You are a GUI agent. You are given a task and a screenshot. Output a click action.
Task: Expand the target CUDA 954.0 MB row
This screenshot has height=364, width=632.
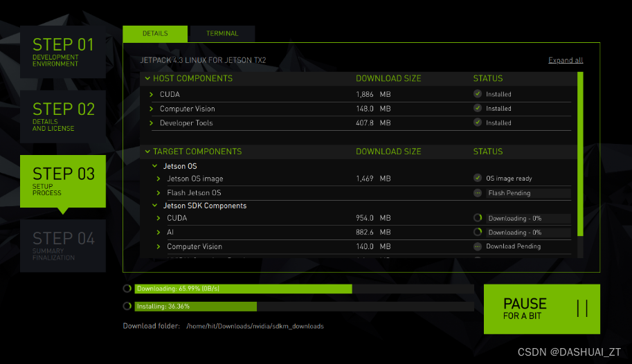(159, 218)
